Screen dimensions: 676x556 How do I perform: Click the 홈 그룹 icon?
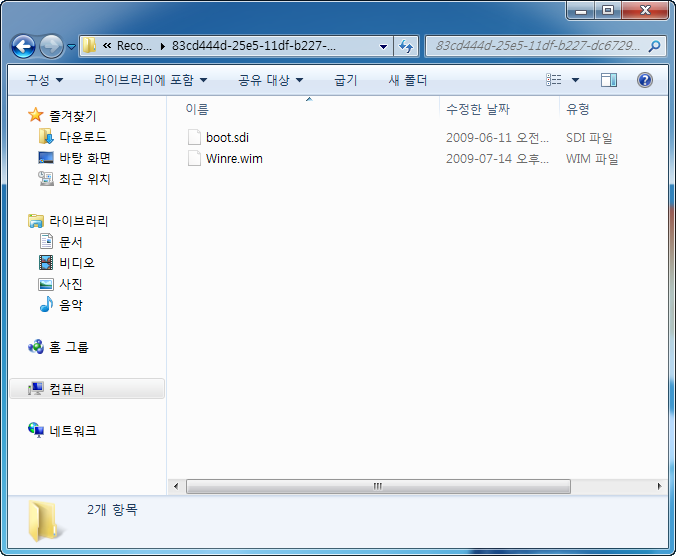36,347
